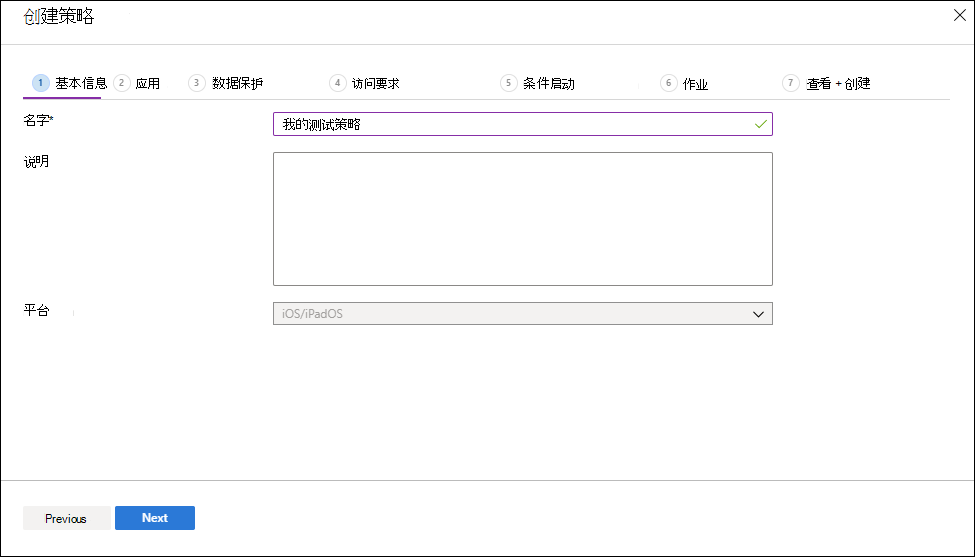Image resolution: width=975 pixels, height=557 pixels.
Task: Click the Previous button
Action: [67, 518]
